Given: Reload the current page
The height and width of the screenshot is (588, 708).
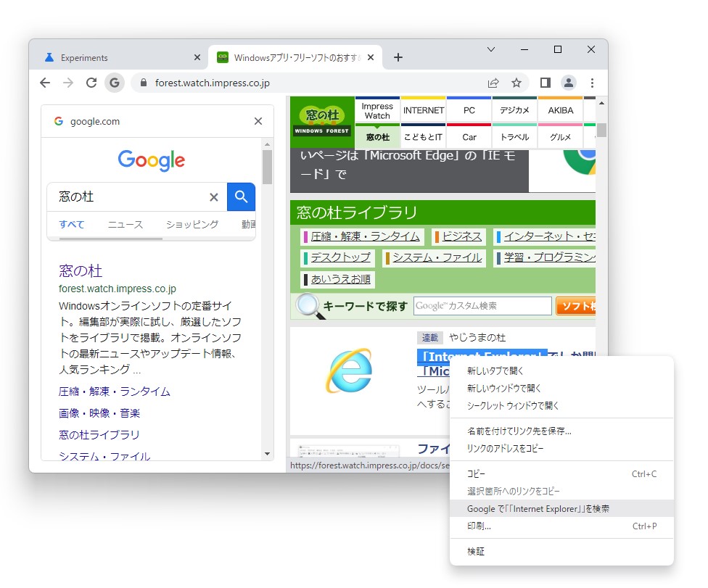Looking at the screenshot, I should (91, 83).
